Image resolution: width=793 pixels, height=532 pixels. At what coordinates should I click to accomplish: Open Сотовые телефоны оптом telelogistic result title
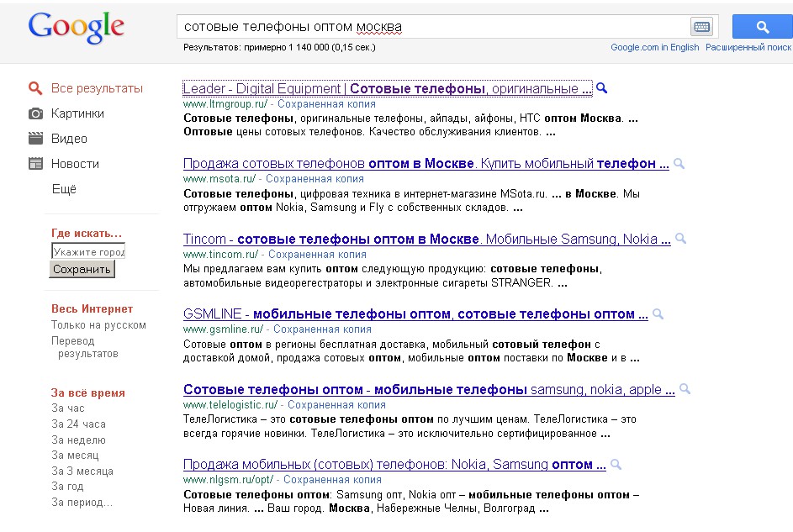(x=429, y=389)
